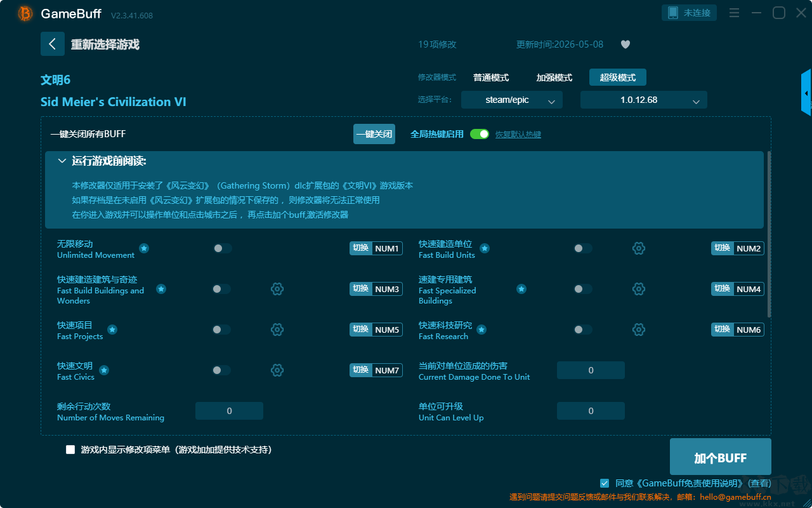Click the V2.3.41.608 version text
This screenshot has height=508, width=812.
click(132, 15)
